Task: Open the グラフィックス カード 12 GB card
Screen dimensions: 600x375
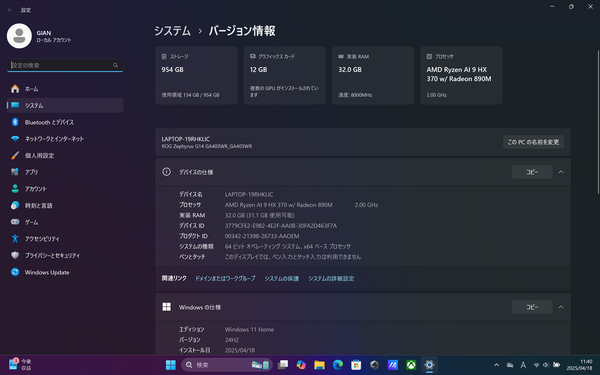Action: 285,75
